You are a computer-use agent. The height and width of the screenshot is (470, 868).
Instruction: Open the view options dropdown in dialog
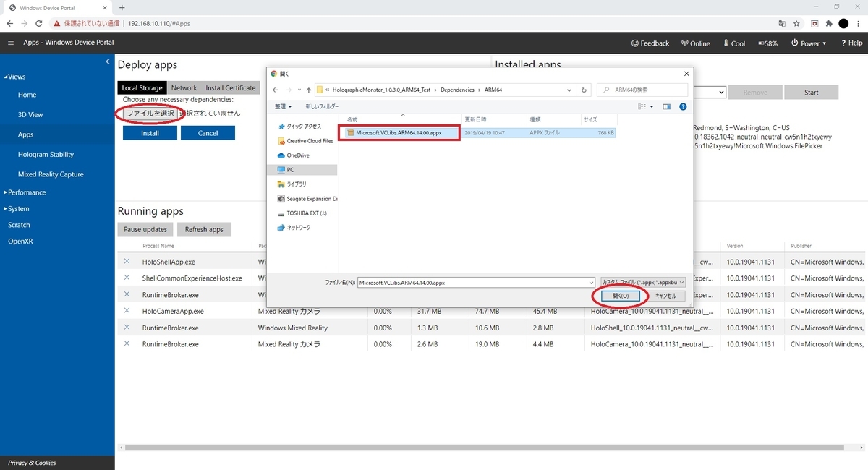click(x=653, y=106)
